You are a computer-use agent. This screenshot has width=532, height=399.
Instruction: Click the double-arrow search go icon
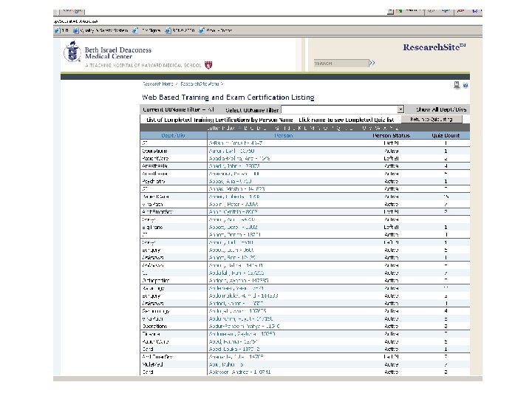point(372,63)
